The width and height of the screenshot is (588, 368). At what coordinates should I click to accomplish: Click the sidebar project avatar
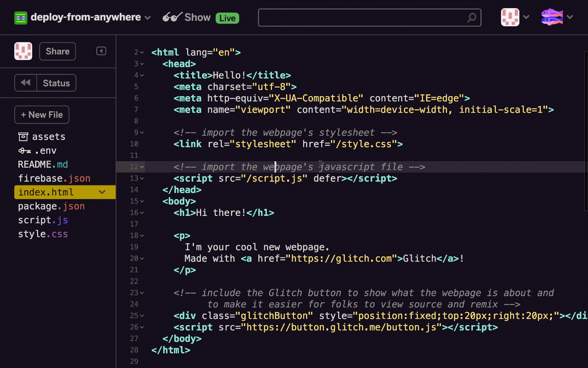pyautogui.click(x=23, y=51)
